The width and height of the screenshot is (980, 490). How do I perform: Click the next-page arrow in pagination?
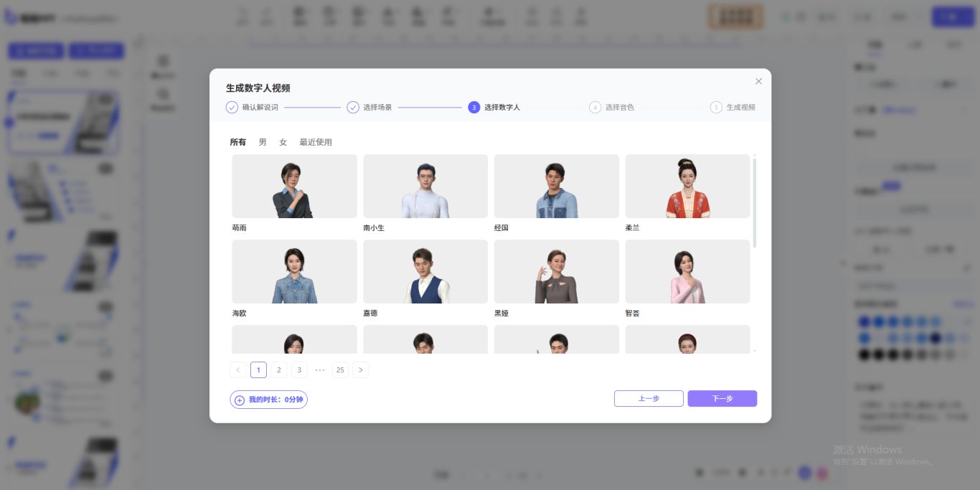coord(361,369)
